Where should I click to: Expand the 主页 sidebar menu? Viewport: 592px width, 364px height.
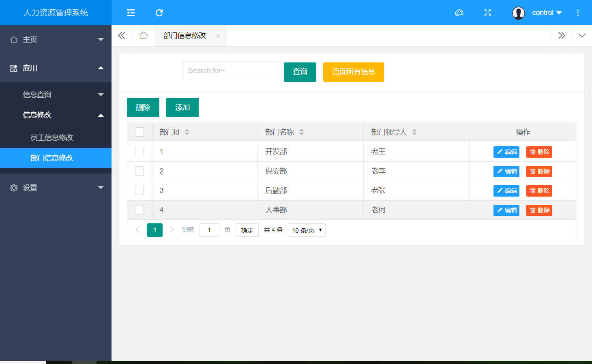point(56,40)
